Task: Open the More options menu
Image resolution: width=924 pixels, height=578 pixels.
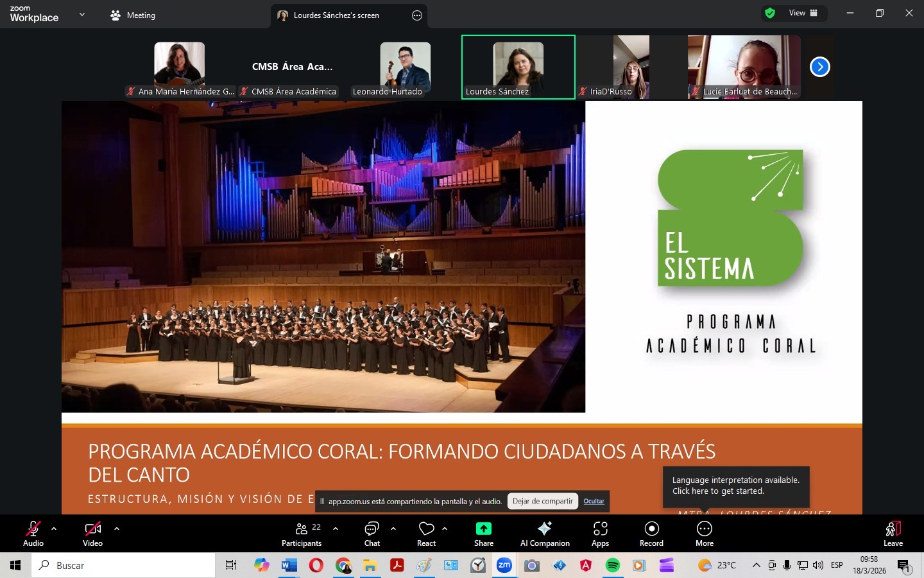Action: 704,534
